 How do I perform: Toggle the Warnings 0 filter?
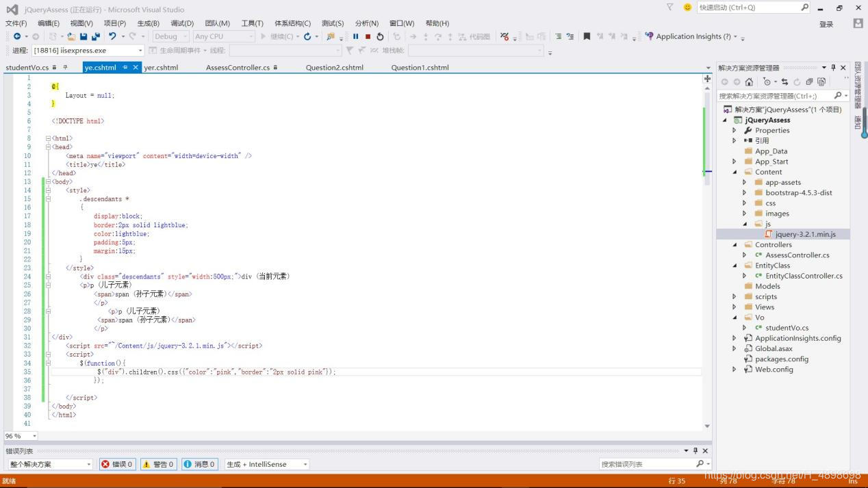pos(158,464)
